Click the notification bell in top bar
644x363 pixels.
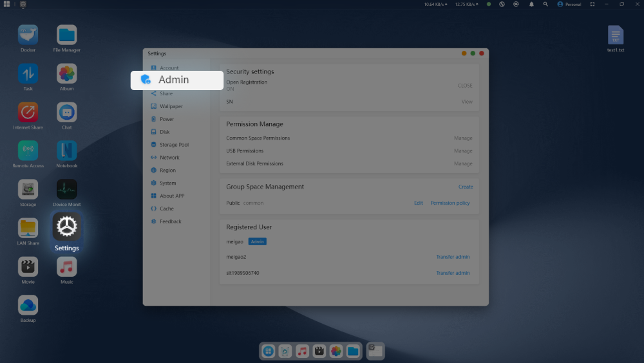(x=531, y=4)
